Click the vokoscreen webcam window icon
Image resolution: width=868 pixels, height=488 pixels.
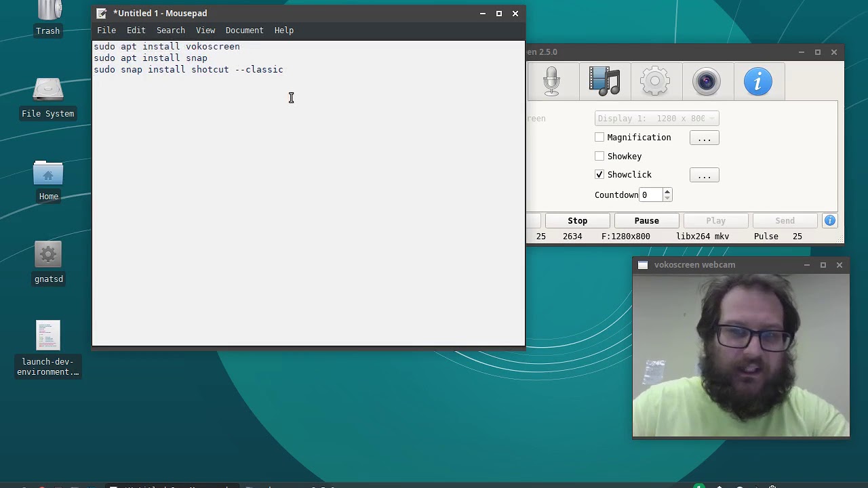[x=643, y=265]
